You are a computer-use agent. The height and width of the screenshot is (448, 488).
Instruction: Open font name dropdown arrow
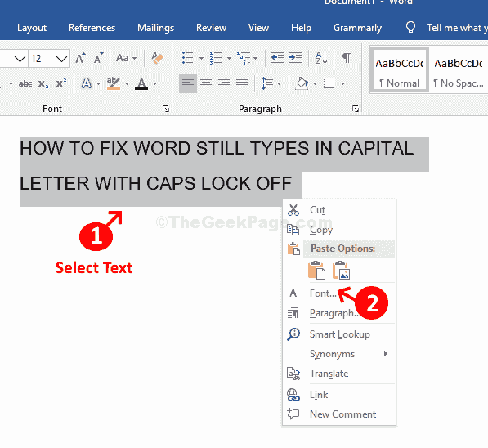[20, 59]
